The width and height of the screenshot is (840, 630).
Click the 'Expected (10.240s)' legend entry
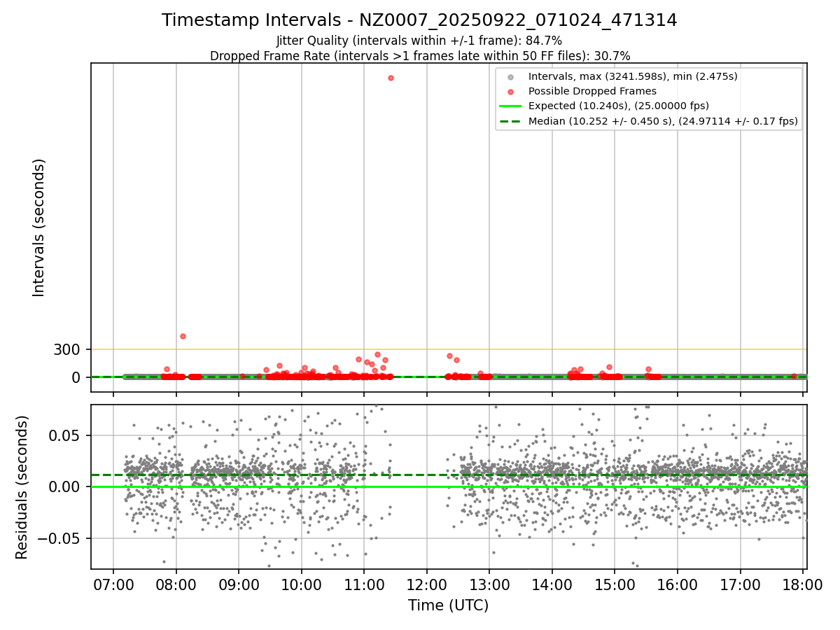(619, 106)
